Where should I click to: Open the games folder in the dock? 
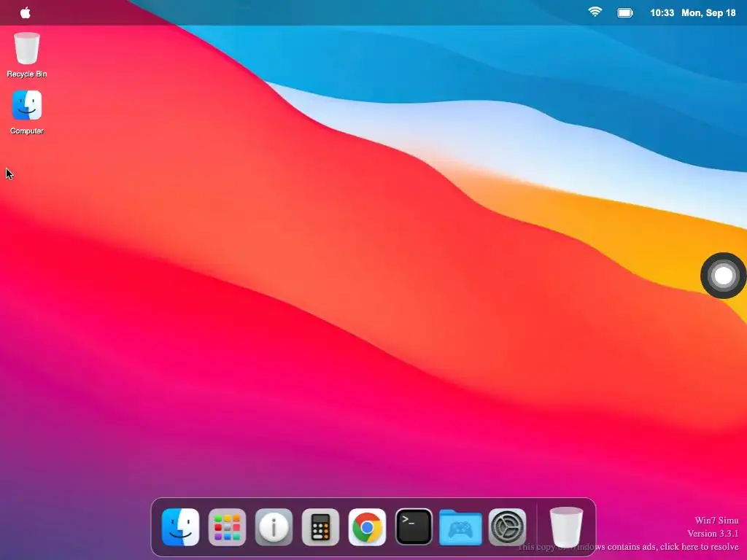(460, 528)
